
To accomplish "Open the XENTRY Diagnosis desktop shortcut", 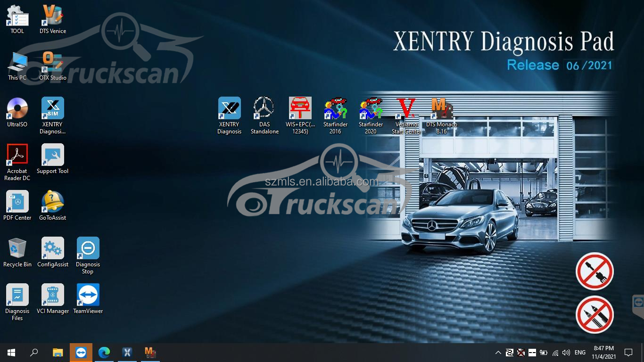I will [229, 109].
